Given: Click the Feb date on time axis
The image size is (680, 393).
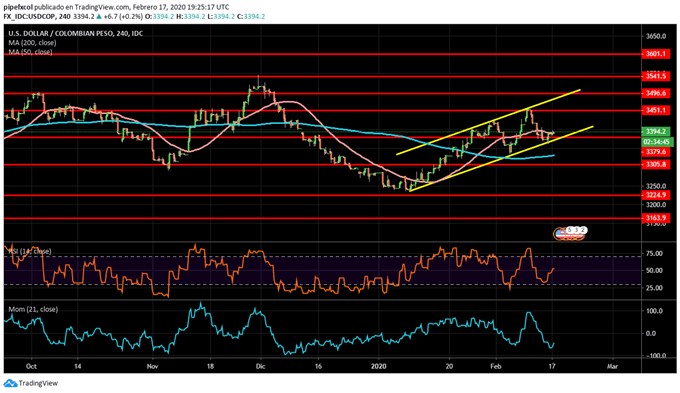Looking at the screenshot, I should click(x=495, y=367).
